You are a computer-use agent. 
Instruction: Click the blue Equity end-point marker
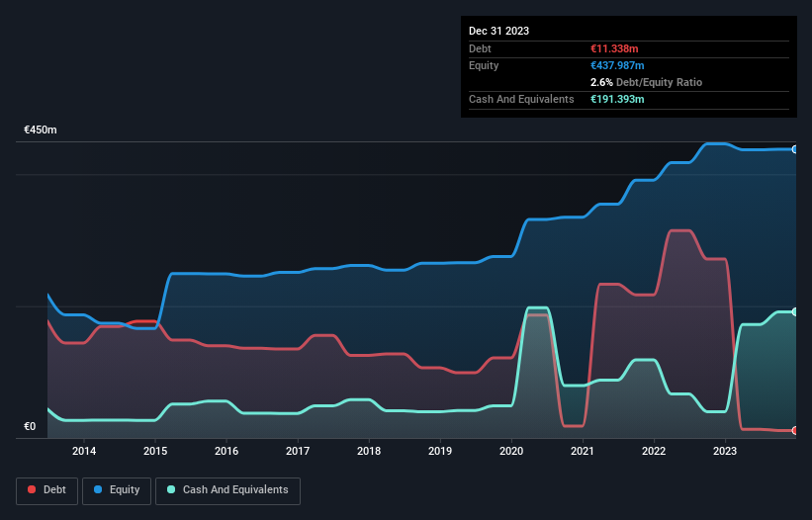coord(795,149)
